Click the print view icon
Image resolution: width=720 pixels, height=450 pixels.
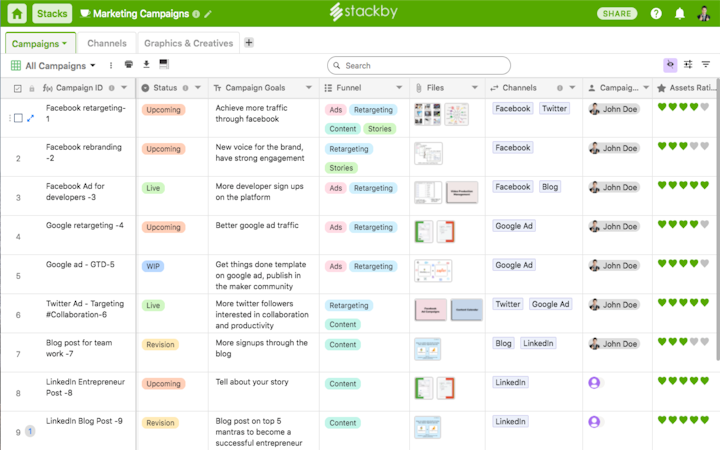tap(129, 64)
